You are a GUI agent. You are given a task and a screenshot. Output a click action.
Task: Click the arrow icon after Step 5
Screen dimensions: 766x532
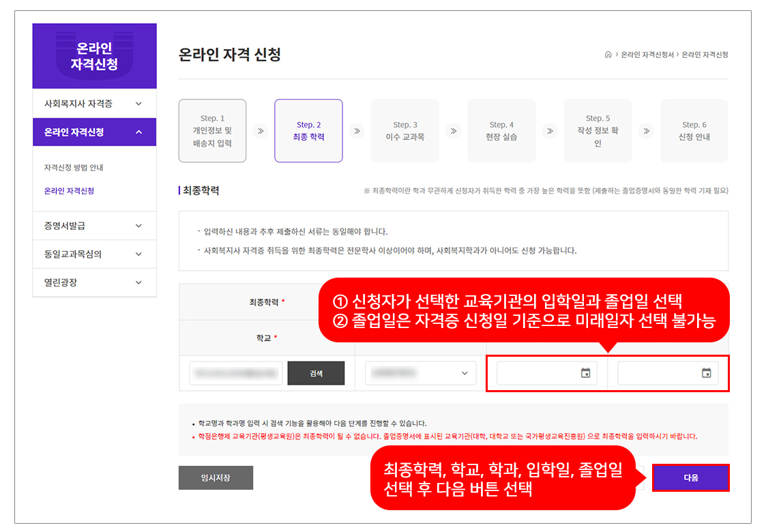(646, 131)
